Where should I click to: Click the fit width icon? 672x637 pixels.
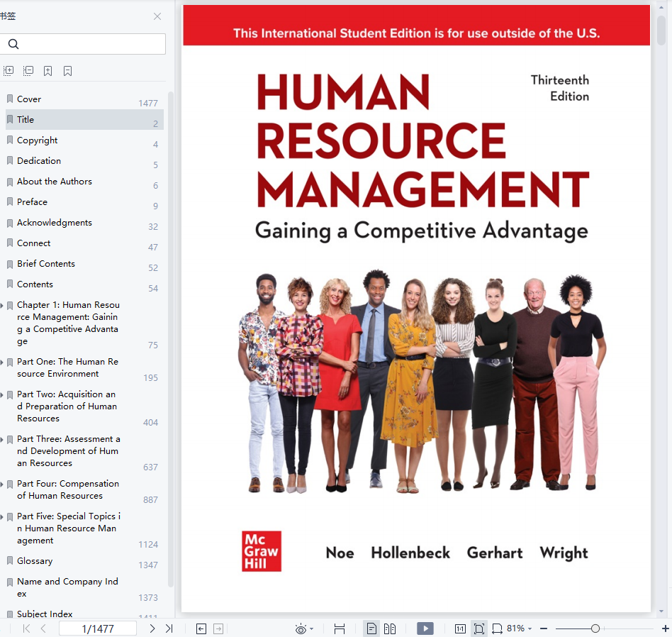coord(340,629)
